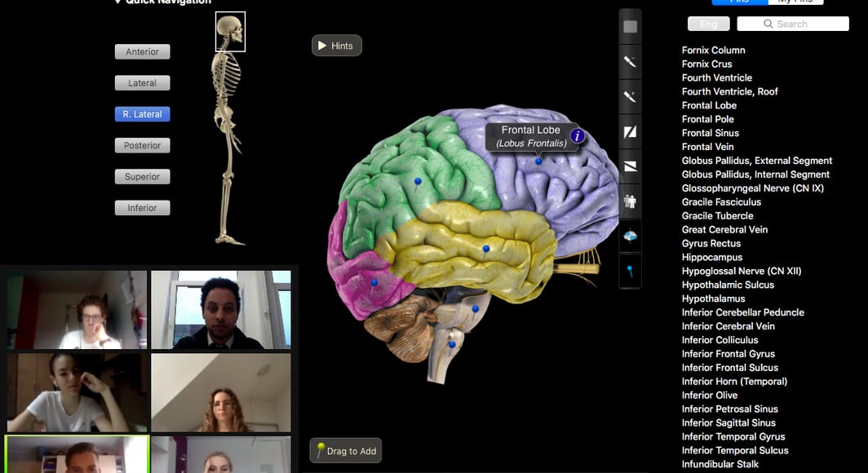
Task: Expand the Hints panel
Action: coord(336,46)
